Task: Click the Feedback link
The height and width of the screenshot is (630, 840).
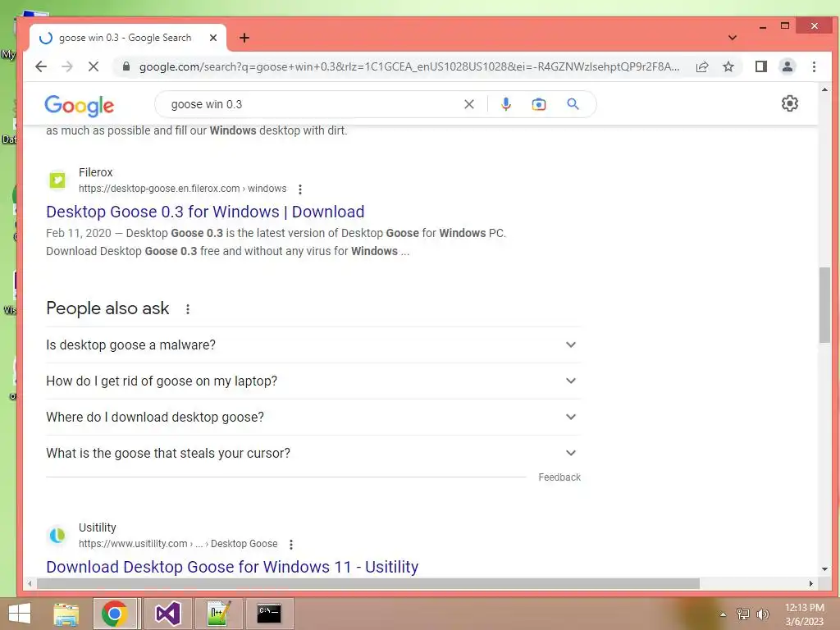Action: pyautogui.click(x=559, y=477)
